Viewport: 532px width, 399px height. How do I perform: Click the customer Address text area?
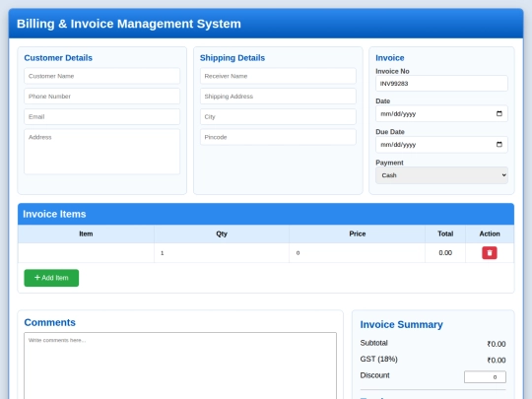(101, 152)
